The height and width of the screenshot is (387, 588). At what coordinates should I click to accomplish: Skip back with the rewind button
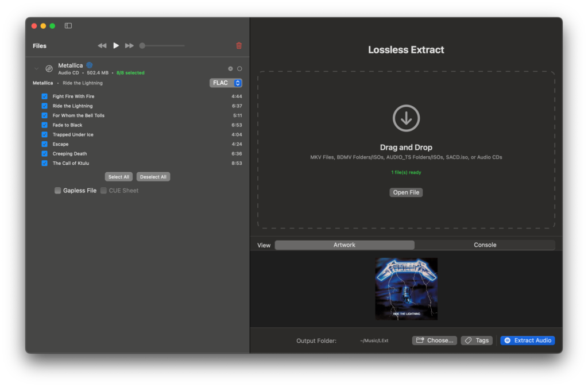point(102,46)
